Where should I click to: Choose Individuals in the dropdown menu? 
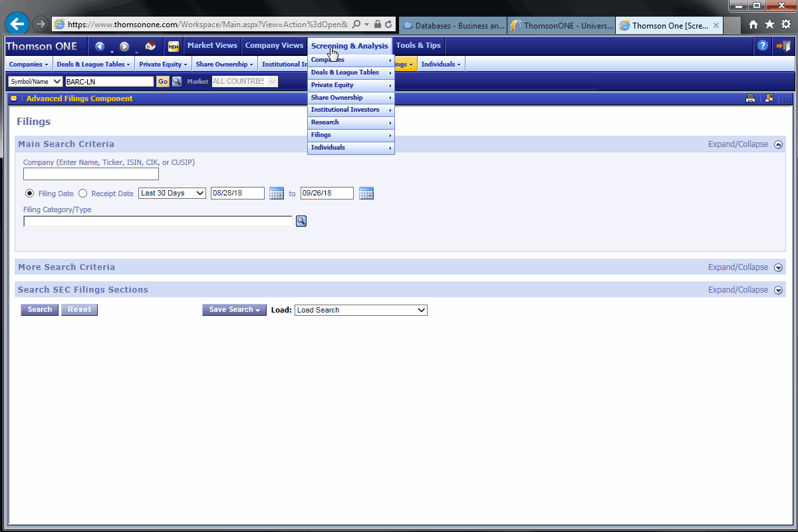351,148
